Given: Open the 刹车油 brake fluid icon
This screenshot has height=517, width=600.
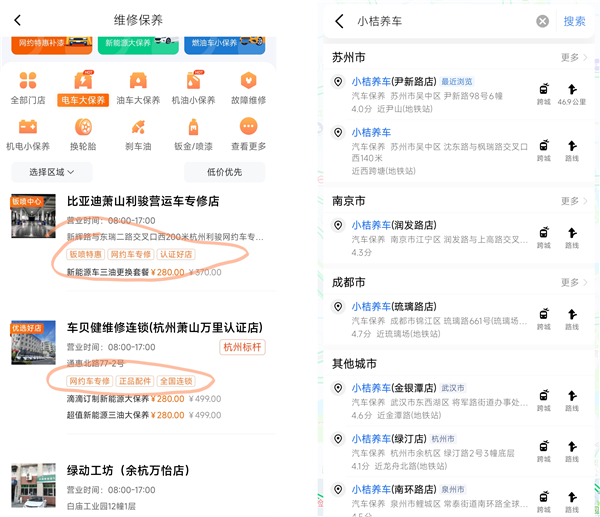Looking at the screenshot, I should (x=138, y=127).
